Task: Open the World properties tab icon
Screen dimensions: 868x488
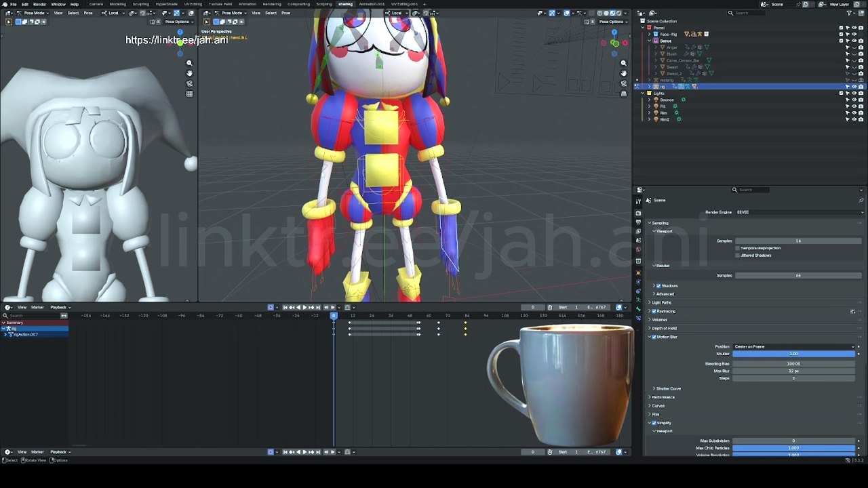Action: point(638,249)
